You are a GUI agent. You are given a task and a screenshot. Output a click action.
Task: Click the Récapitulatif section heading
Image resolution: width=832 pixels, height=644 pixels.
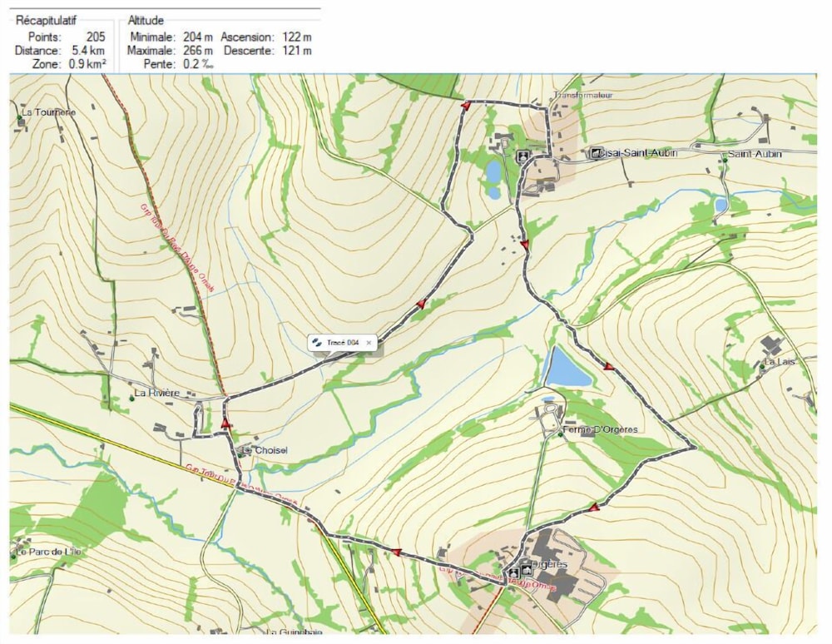point(46,20)
